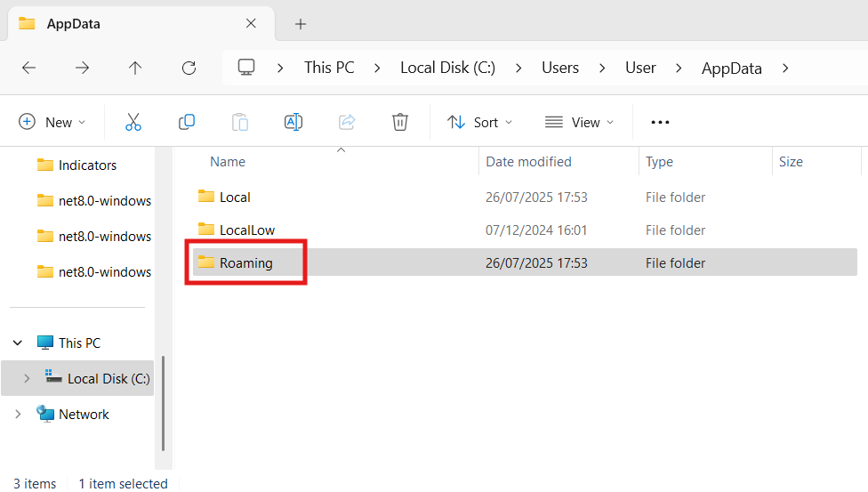Select the LocalLow folder name
The width and height of the screenshot is (868, 492).
[247, 230]
